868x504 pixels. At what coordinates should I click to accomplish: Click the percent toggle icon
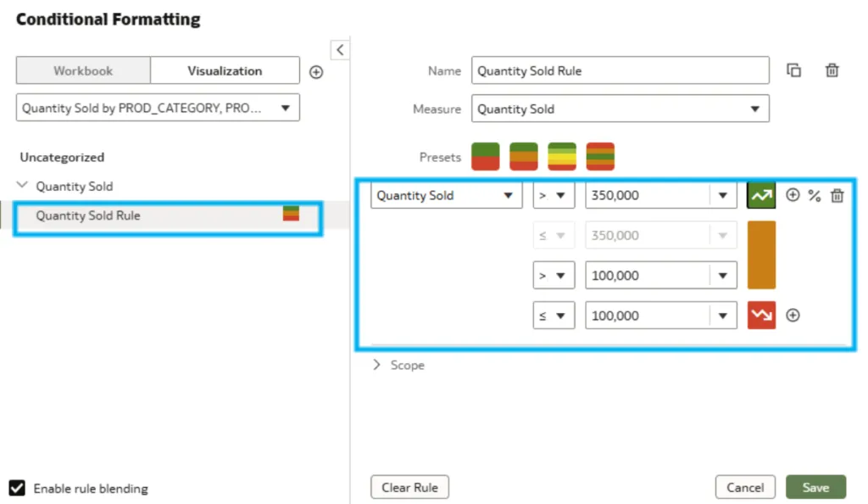[x=814, y=196]
